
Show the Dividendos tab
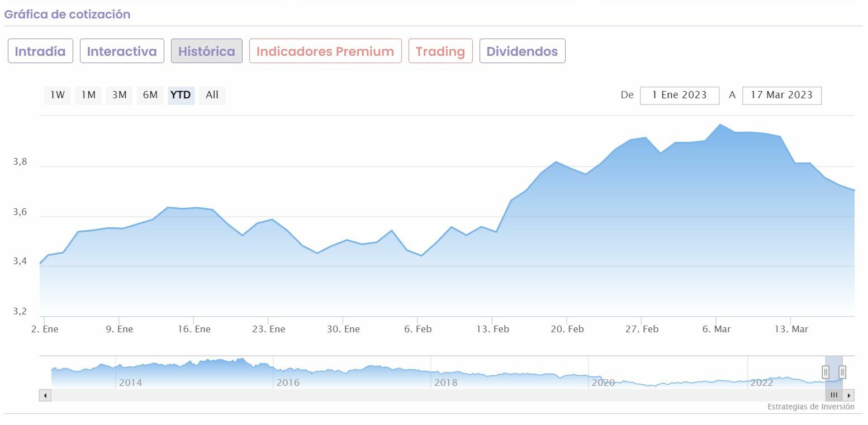tap(522, 51)
